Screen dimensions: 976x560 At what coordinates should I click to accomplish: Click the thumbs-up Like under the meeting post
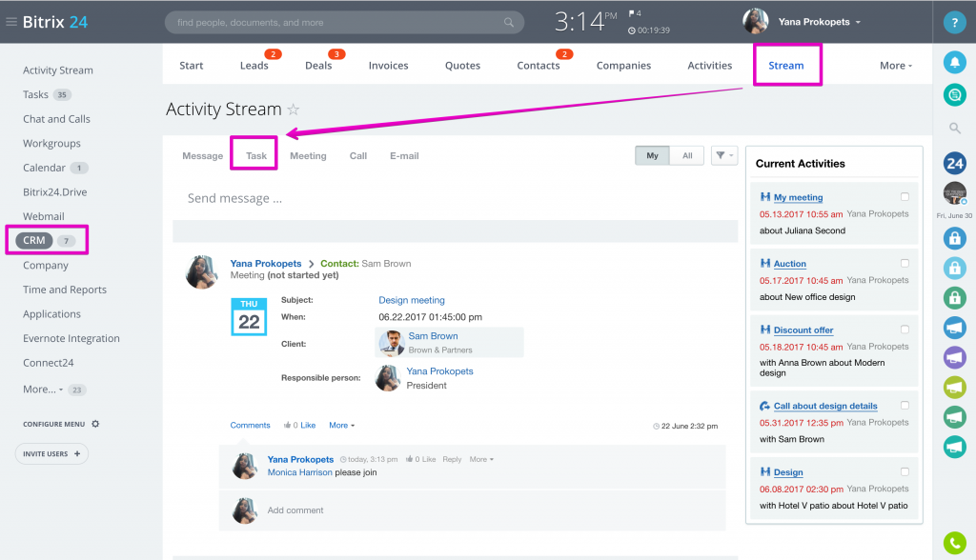pos(300,425)
